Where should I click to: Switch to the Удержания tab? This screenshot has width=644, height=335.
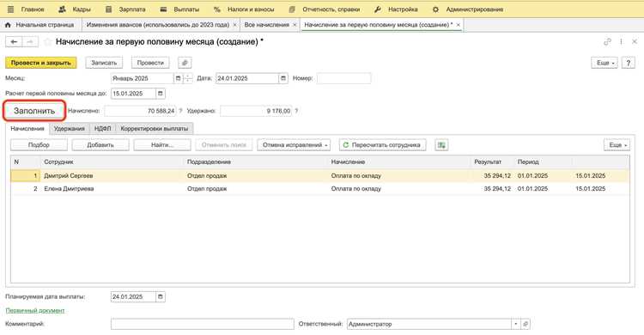[x=69, y=129]
